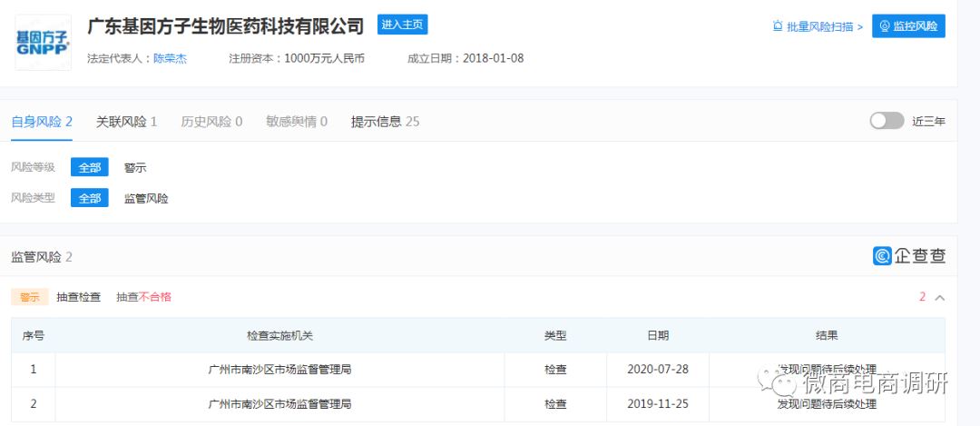This screenshot has height=426, width=980.
Task: Filter risk type by 监管风险
Action: coord(146,198)
